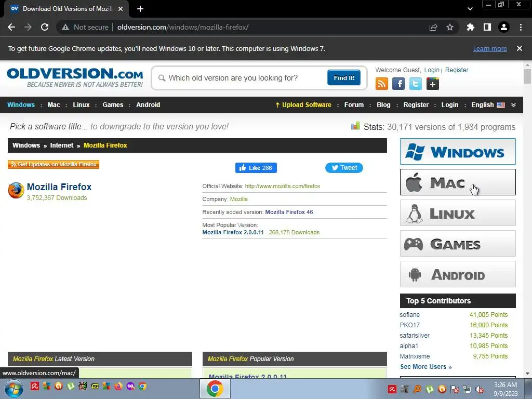Click the network tray icon
This screenshot has height=399, width=532.
467,389
